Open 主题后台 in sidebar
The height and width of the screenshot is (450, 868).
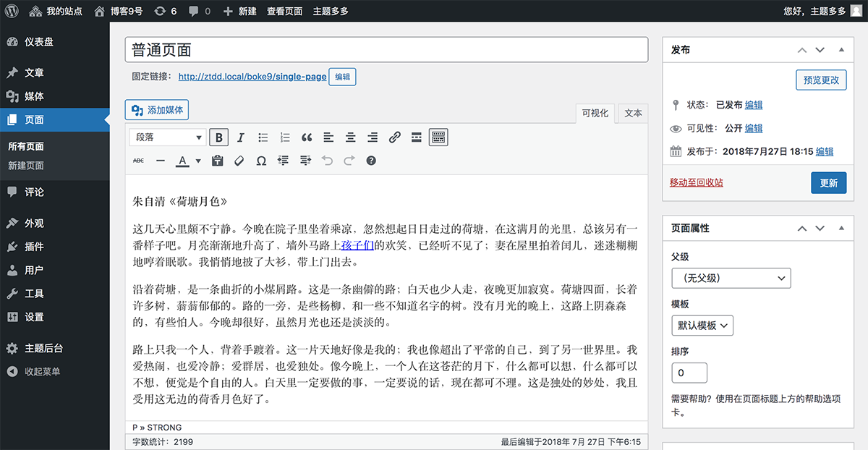55,348
